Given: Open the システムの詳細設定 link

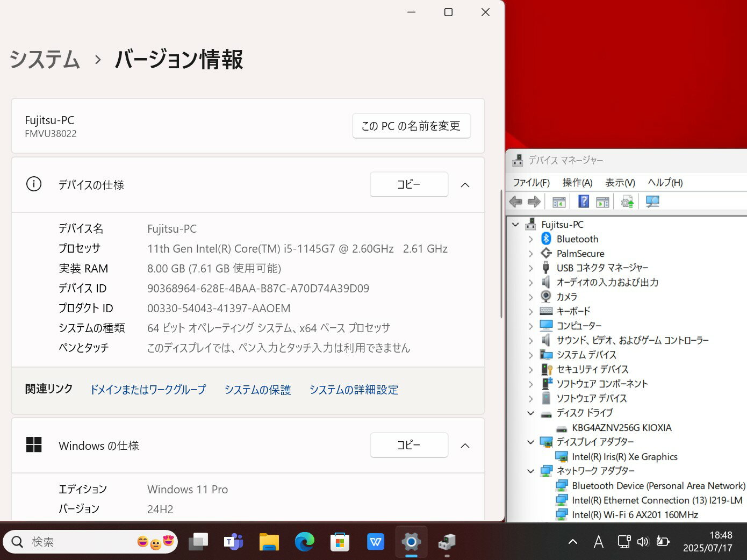Looking at the screenshot, I should 354,390.
